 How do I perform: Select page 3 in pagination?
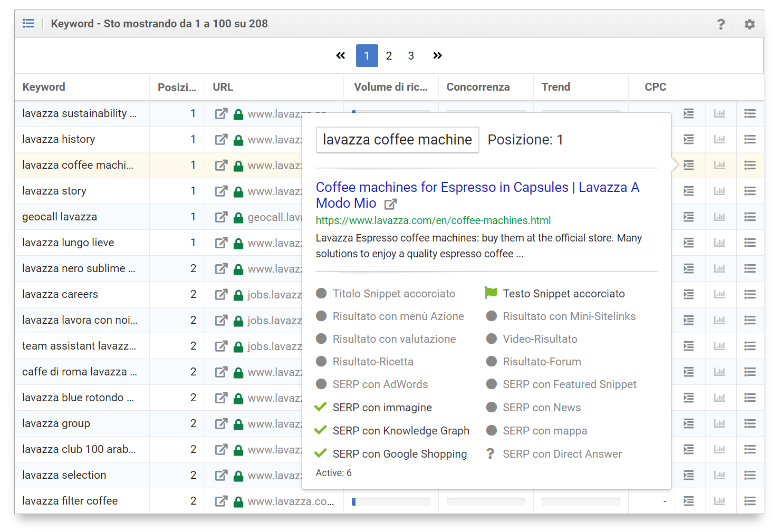(411, 56)
